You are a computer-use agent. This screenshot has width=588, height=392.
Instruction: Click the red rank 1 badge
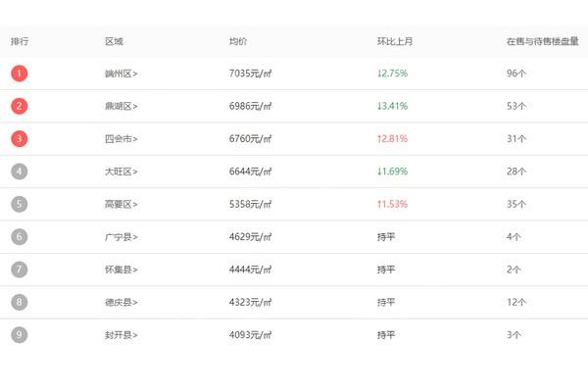(20, 73)
